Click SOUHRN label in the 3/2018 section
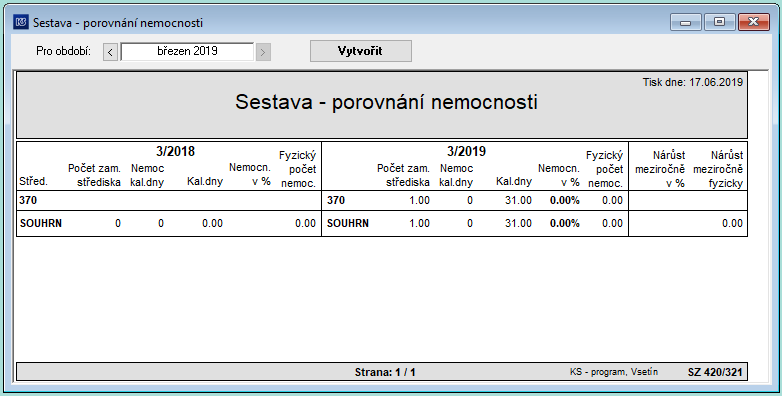Screen dimensions: 782x396 tap(41, 223)
